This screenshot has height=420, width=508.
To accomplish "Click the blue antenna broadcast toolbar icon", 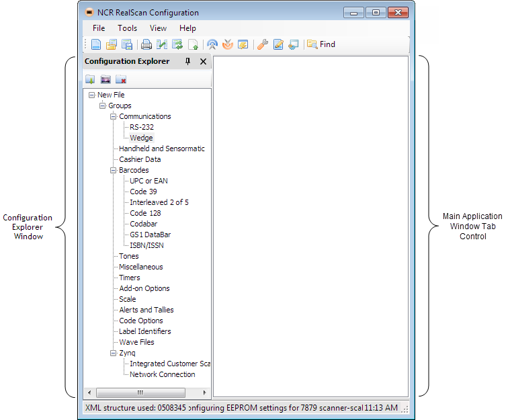I will click(212, 44).
